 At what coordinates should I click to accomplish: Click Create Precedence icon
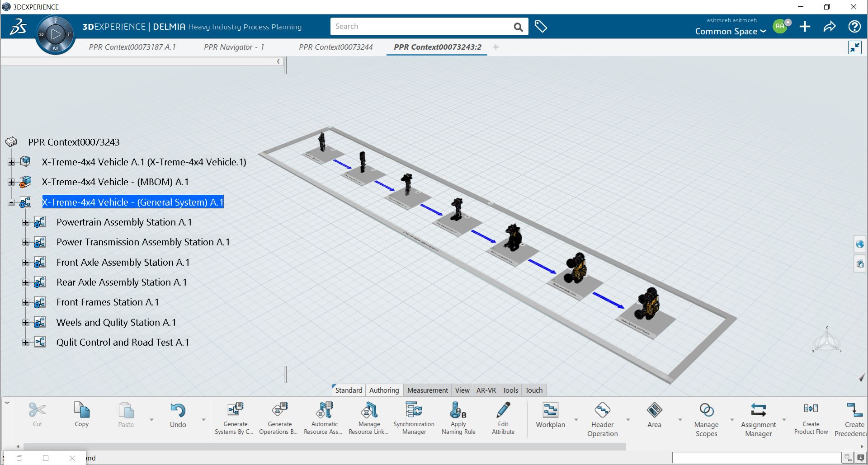tap(854, 409)
